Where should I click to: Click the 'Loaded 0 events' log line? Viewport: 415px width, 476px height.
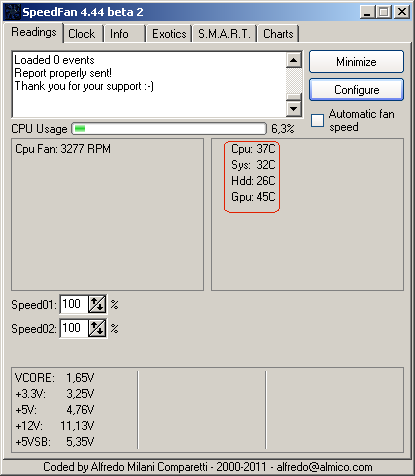coord(54,60)
